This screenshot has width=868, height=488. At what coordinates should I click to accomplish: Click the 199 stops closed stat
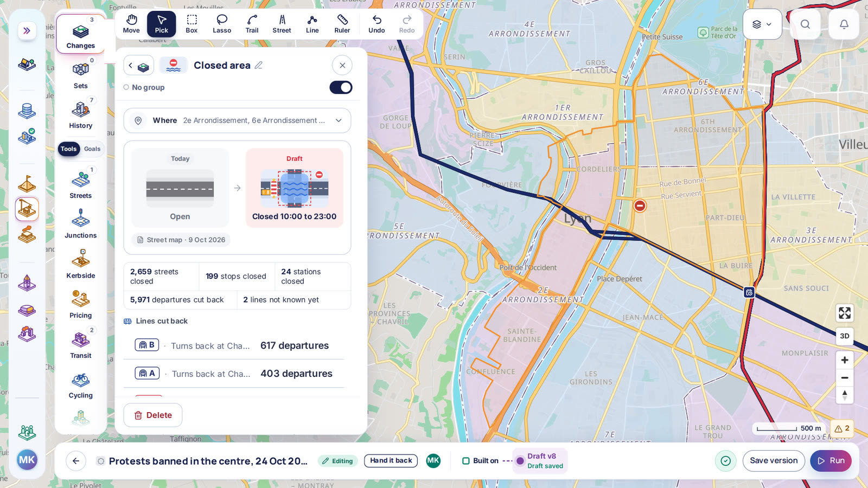237,277
